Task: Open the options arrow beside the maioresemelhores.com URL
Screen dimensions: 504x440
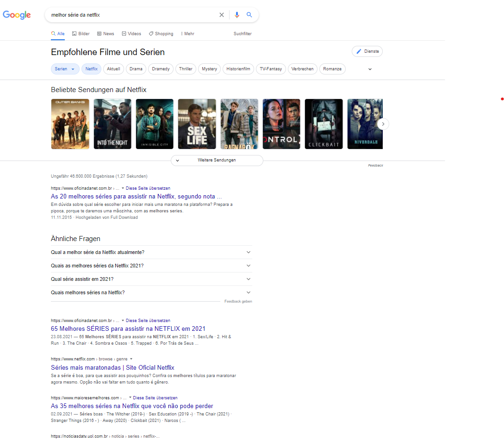Action: 130,398
